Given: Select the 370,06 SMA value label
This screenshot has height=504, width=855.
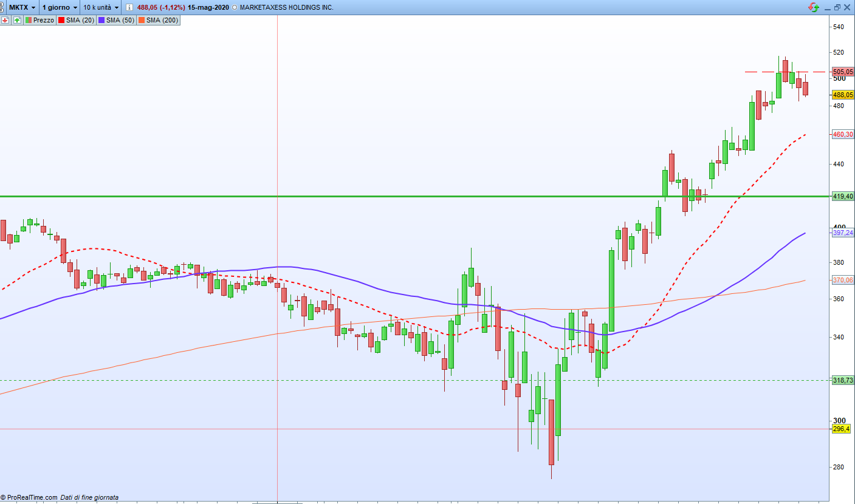Looking at the screenshot, I should pos(843,280).
